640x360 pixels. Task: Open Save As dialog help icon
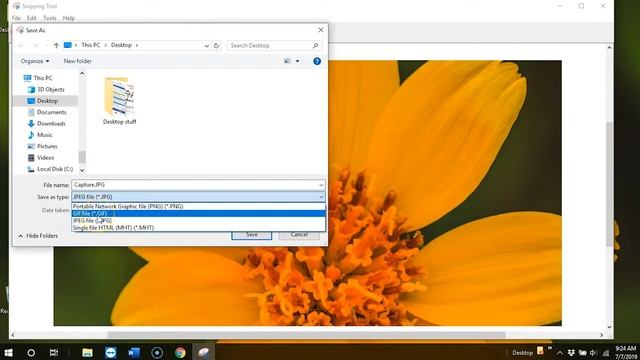(x=317, y=61)
